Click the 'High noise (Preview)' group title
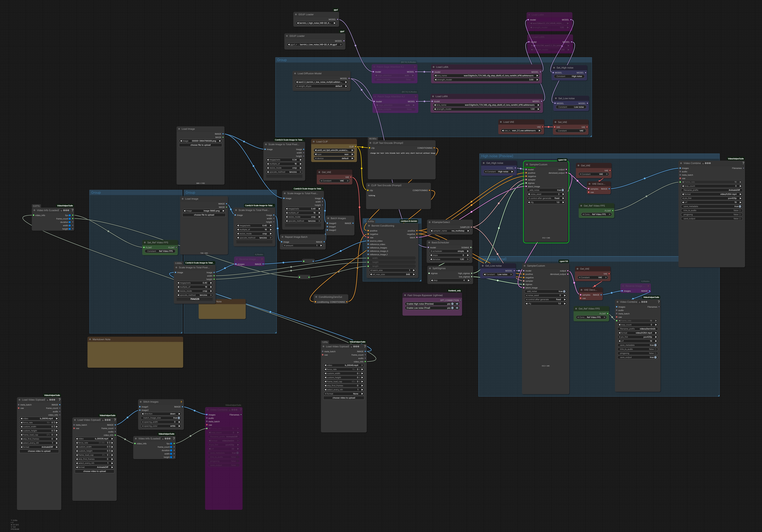Screen dimensions: 762x532 497,156
